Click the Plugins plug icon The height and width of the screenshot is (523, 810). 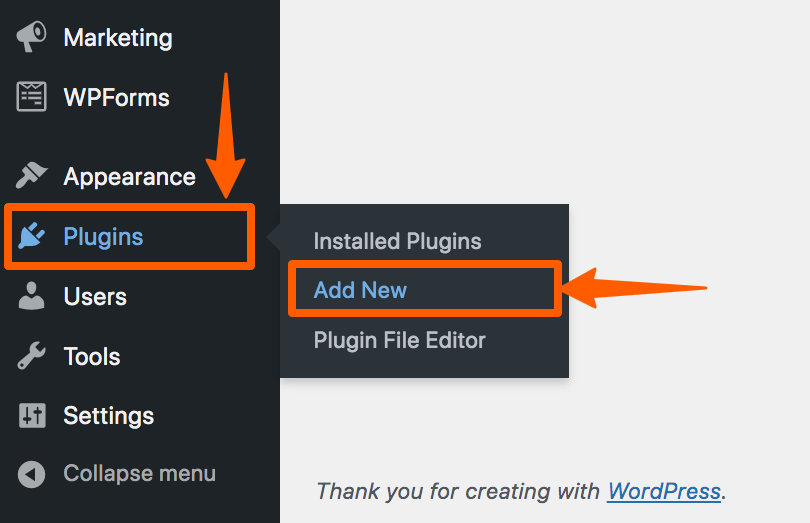tap(32, 236)
